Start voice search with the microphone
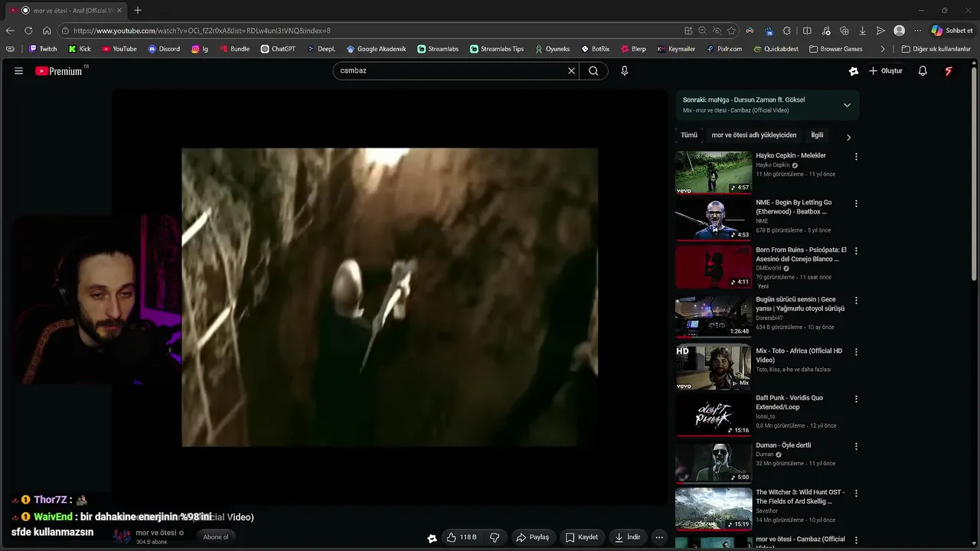This screenshot has height=551, width=980. pos(625,71)
